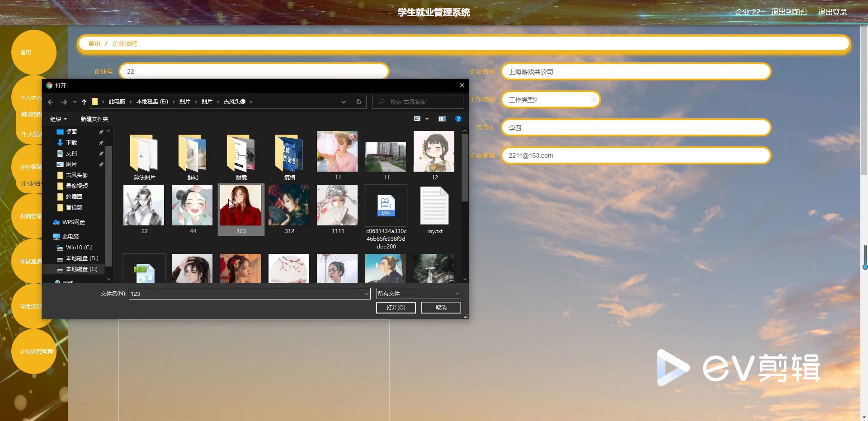The height and width of the screenshot is (421, 868).
Task: Click the 企业名称 input field
Action: (636, 72)
